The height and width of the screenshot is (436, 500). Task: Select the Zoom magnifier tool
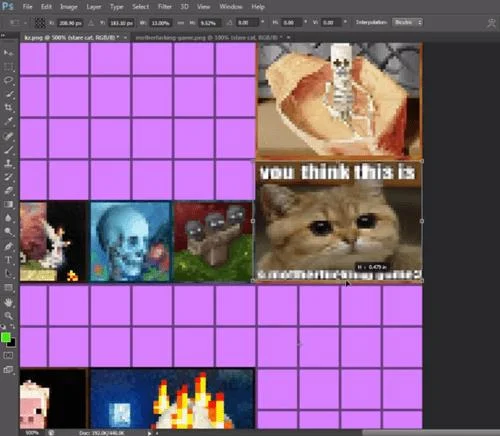pyautogui.click(x=8, y=316)
